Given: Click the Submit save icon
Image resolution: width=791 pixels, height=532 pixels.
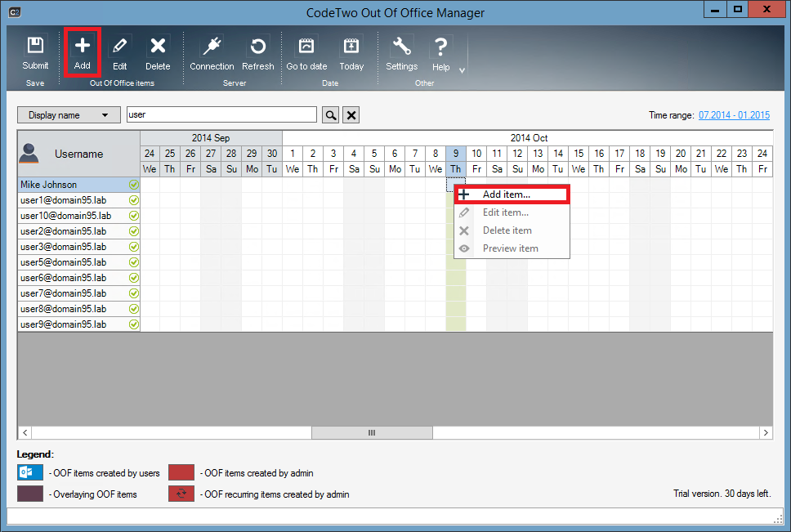Looking at the screenshot, I should (x=35, y=46).
